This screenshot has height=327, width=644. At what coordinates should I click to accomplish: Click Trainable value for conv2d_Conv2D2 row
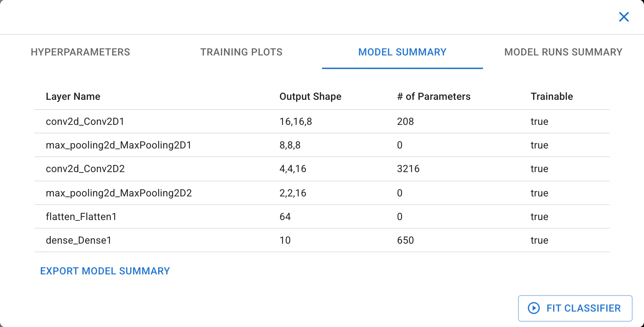tap(540, 169)
